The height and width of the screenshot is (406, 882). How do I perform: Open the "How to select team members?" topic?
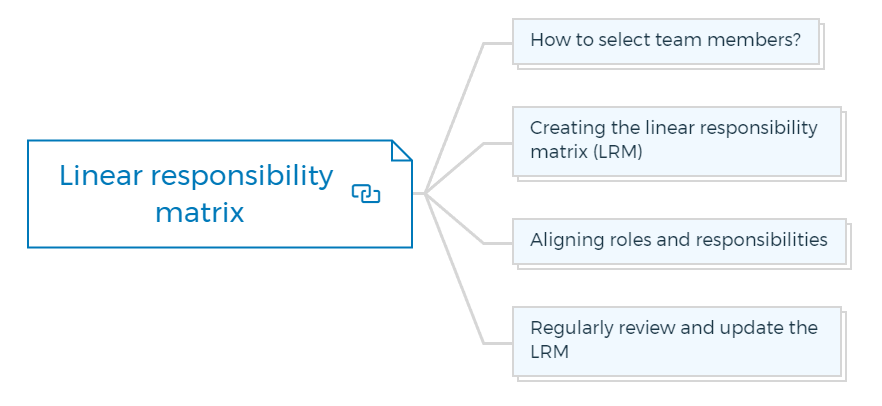pyautogui.click(x=665, y=41)
